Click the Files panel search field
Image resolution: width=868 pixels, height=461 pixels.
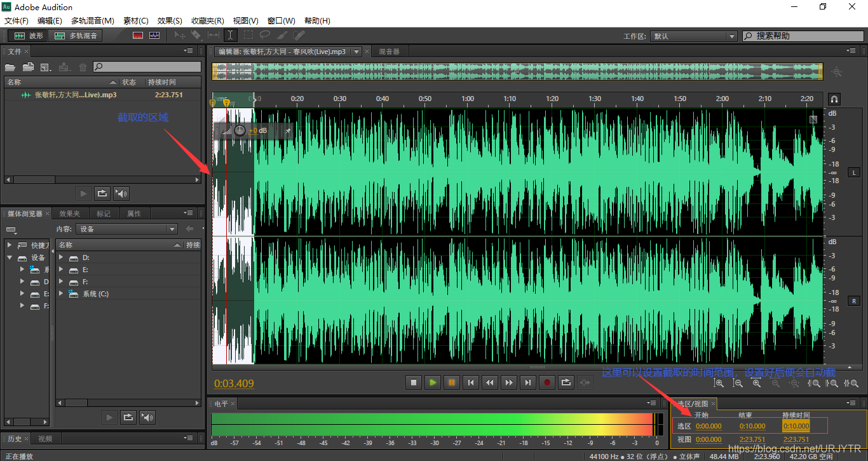click(147, 67)
